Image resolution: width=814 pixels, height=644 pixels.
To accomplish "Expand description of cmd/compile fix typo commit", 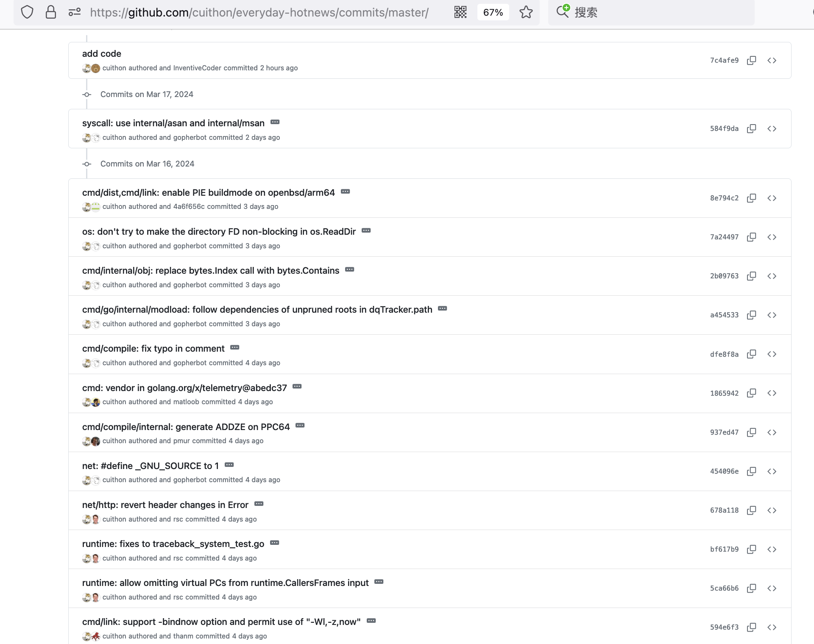I will tap(235, 348).
